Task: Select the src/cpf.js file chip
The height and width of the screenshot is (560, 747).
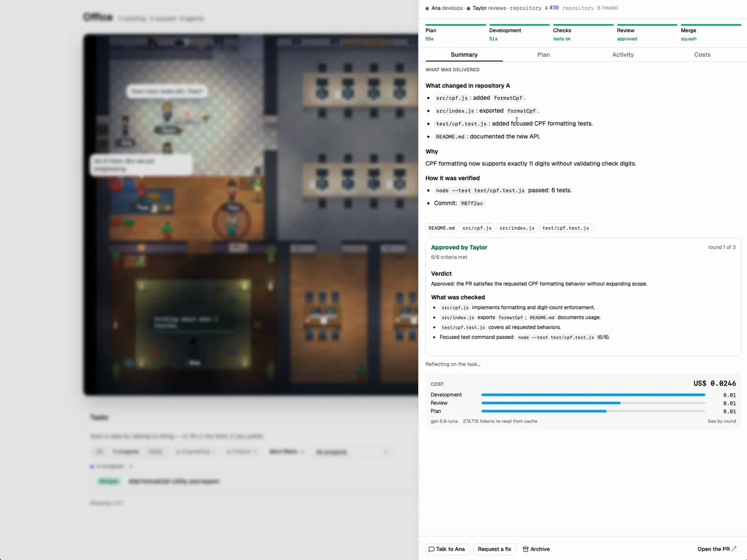Action: (x=477, y=228)
